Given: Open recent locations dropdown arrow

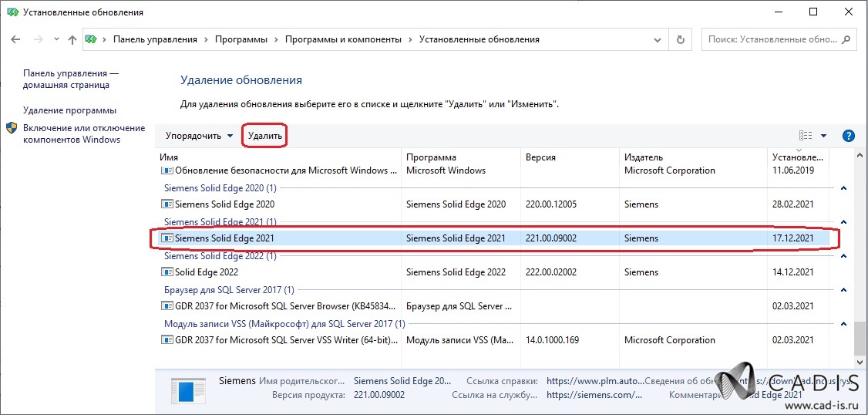Looking at the screenshot, I should tap(56, 39).
